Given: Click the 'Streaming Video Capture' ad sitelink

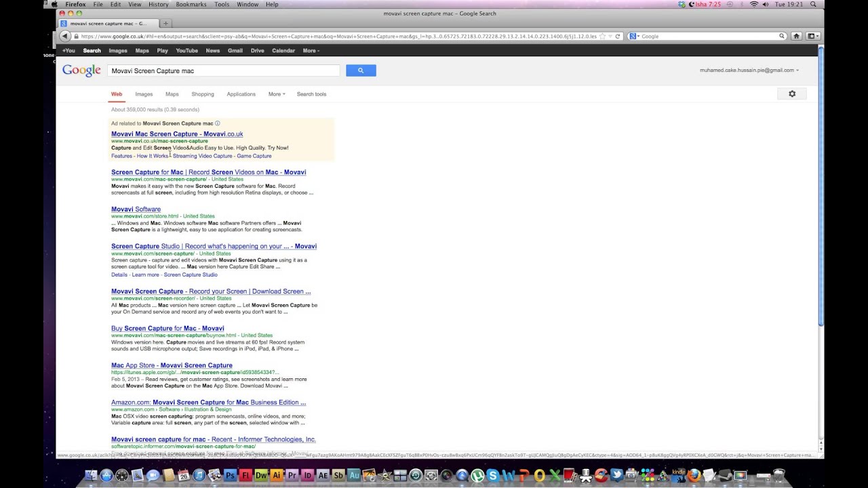Looking at the screenshot, I should pyautogui.click(x=202, y=156).
